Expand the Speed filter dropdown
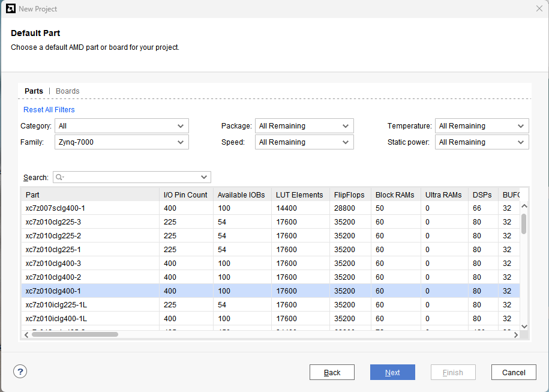This screenshot has width=549, height=392. tap(304, 142)
